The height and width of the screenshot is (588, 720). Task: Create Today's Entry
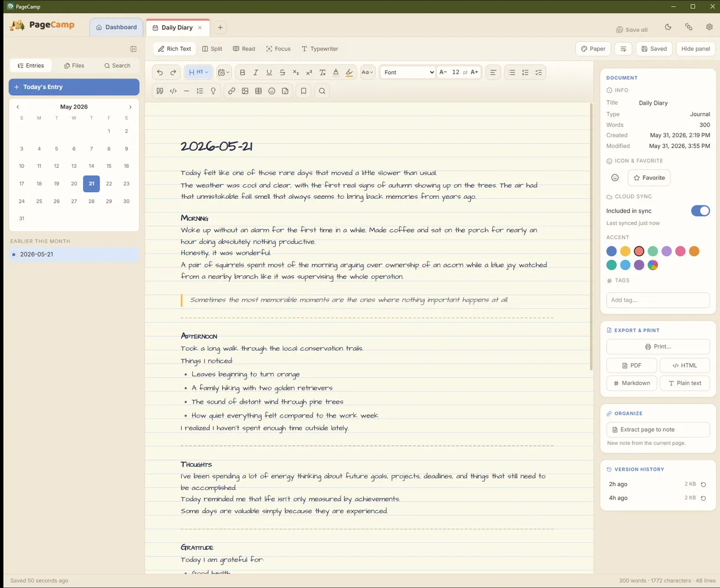74,87
